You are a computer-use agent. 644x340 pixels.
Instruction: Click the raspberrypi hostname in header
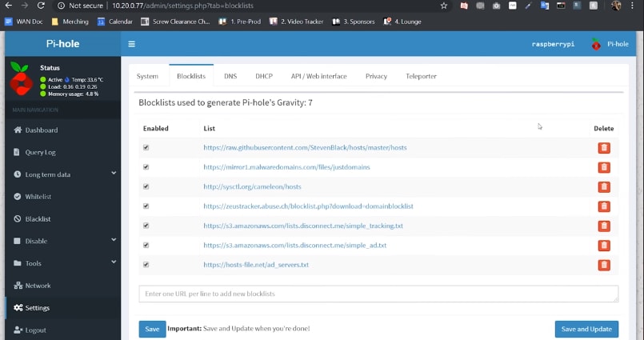click(553, 44)
